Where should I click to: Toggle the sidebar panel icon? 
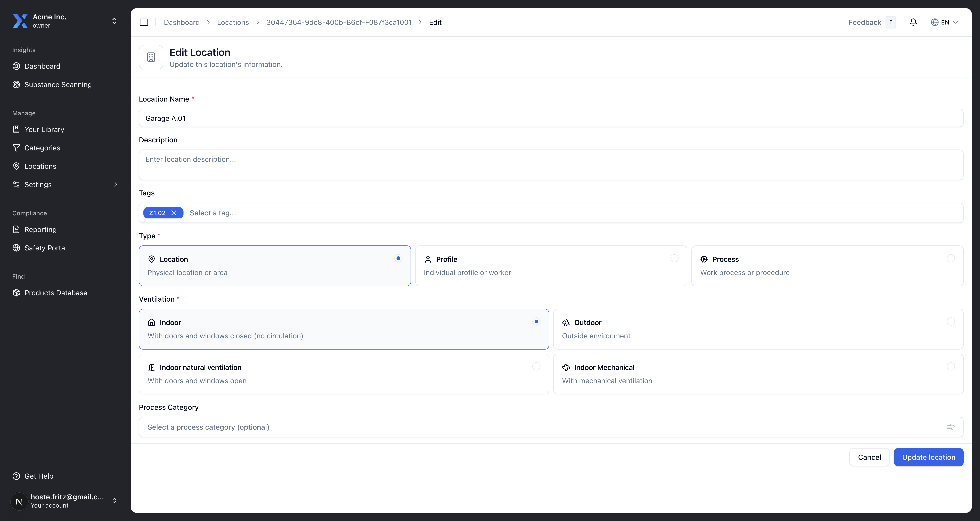coord(144,22)
